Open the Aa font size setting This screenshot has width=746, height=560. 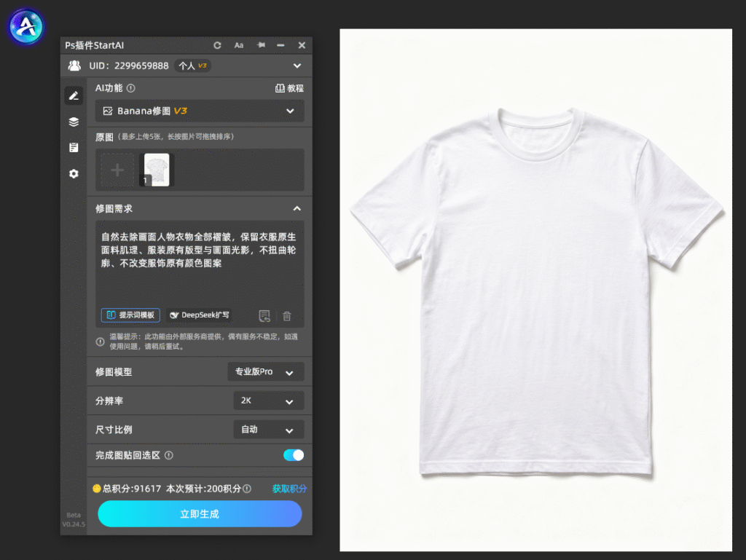coord(239,45)
